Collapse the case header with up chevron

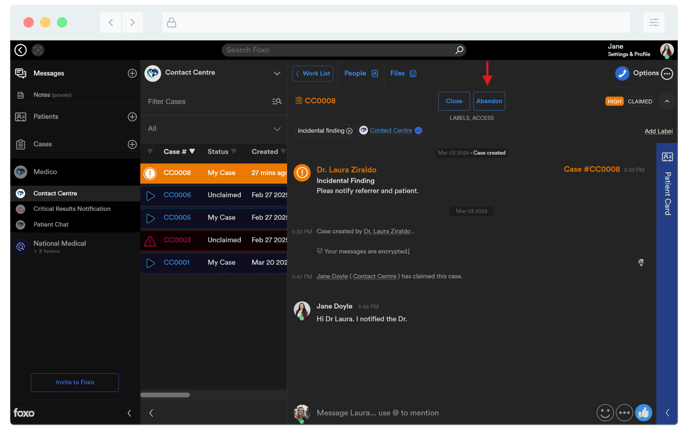666,101
